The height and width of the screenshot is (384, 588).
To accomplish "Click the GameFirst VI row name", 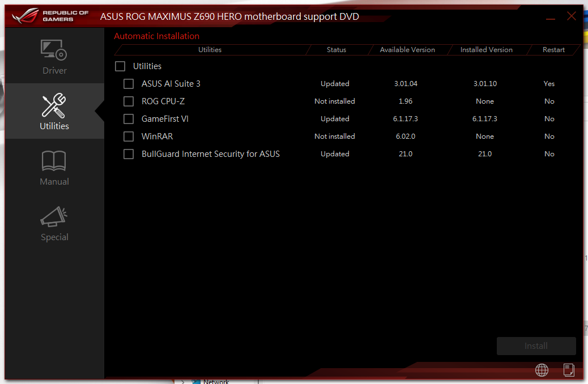I will tap(165, 119).
